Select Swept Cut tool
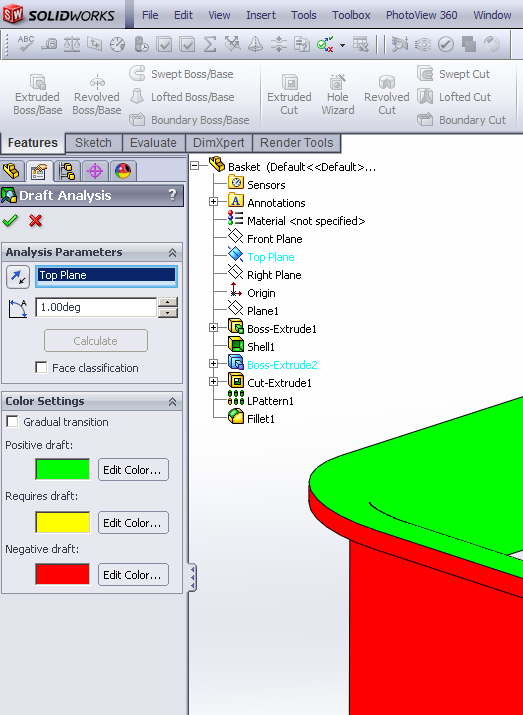 [453, 74]
